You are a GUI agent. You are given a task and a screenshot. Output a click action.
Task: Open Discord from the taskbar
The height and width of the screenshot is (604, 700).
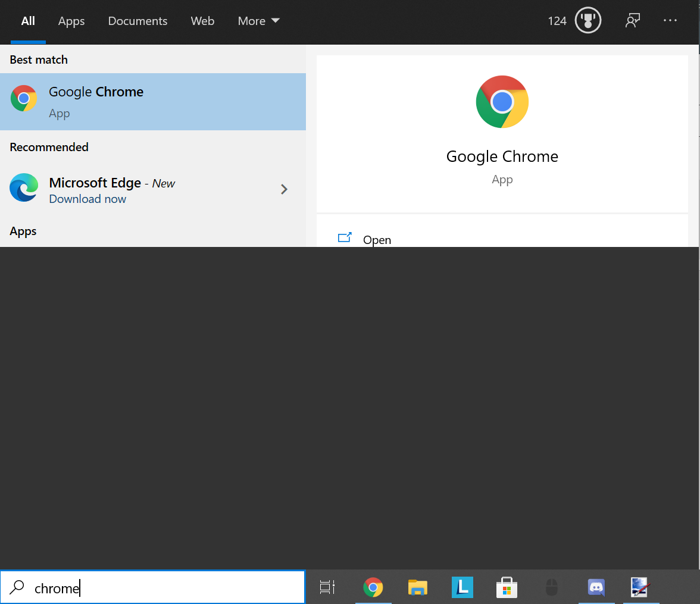pyautogui.click(x=596, y=587)
